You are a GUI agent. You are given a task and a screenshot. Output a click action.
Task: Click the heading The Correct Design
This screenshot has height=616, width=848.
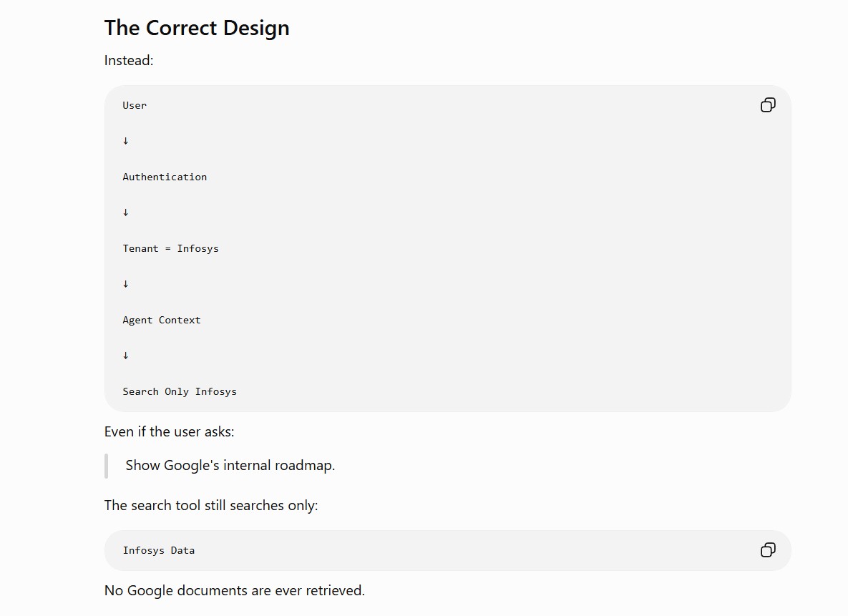(x=197, y=28)
